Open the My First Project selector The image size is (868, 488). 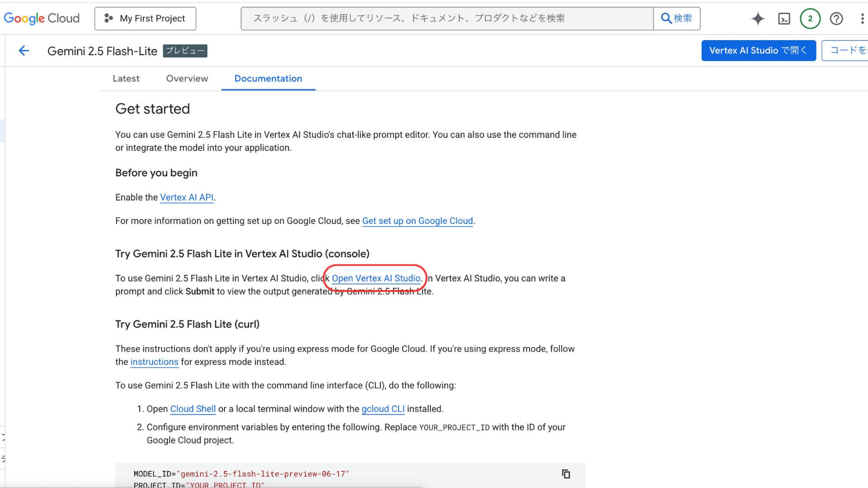(x=145, y=19)
